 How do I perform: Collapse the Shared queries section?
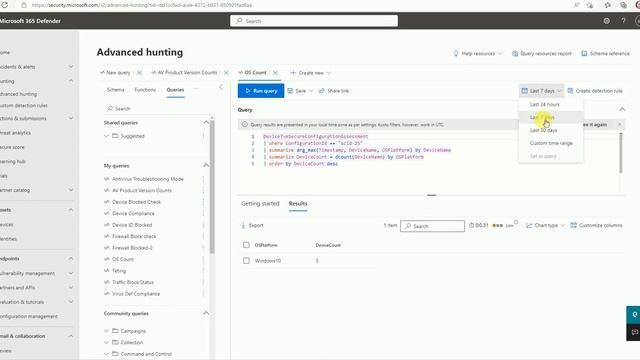coord(206,123)
